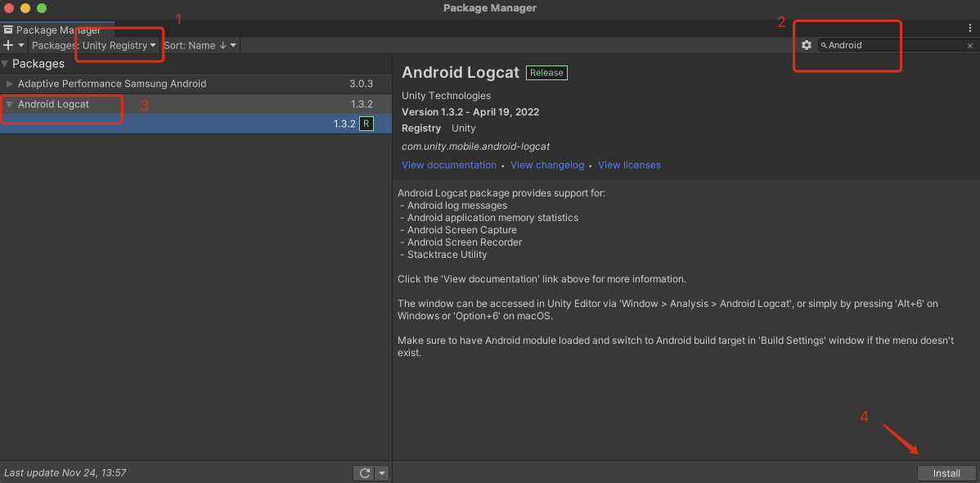Open the Packages: Unity Registry dropdown
This screenshot has width=980, height=483.
(x=94, y=45)
